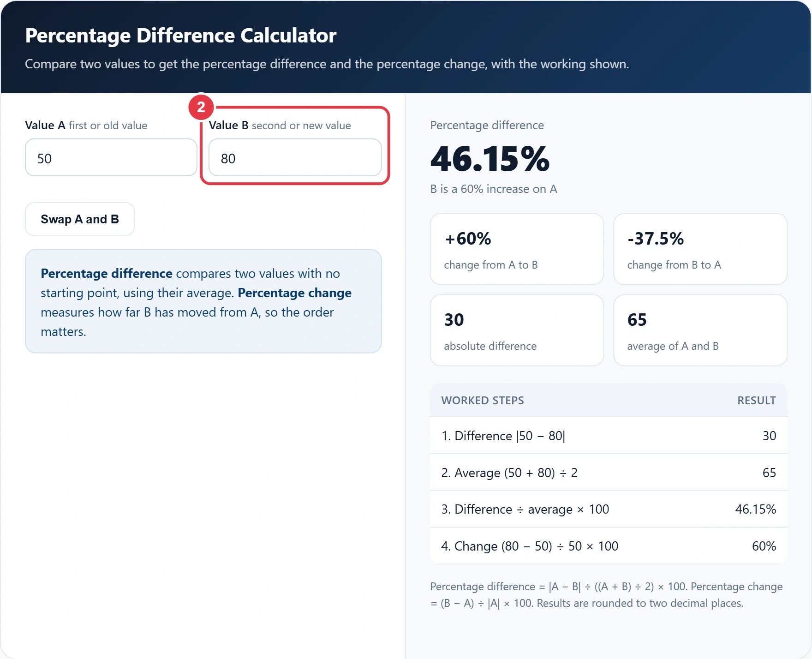
Task: Click worked step '3. Difference ÷ average × 100'
Action: [609, 509]
